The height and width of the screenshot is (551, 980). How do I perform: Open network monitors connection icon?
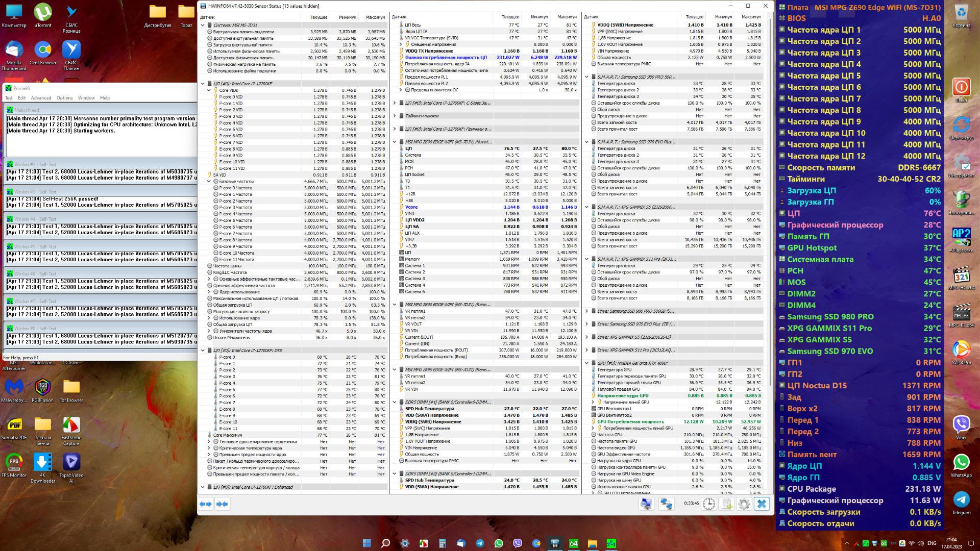pyautogui.click(x=666, y=504)
